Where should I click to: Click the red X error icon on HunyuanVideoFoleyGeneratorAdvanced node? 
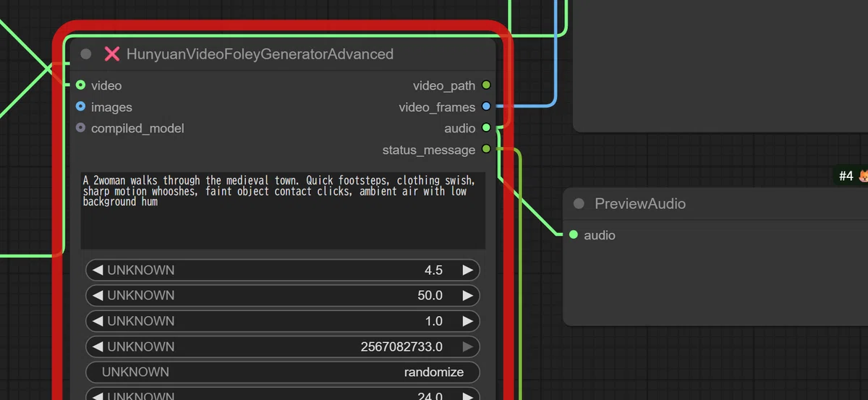click(x=112, y=54)
